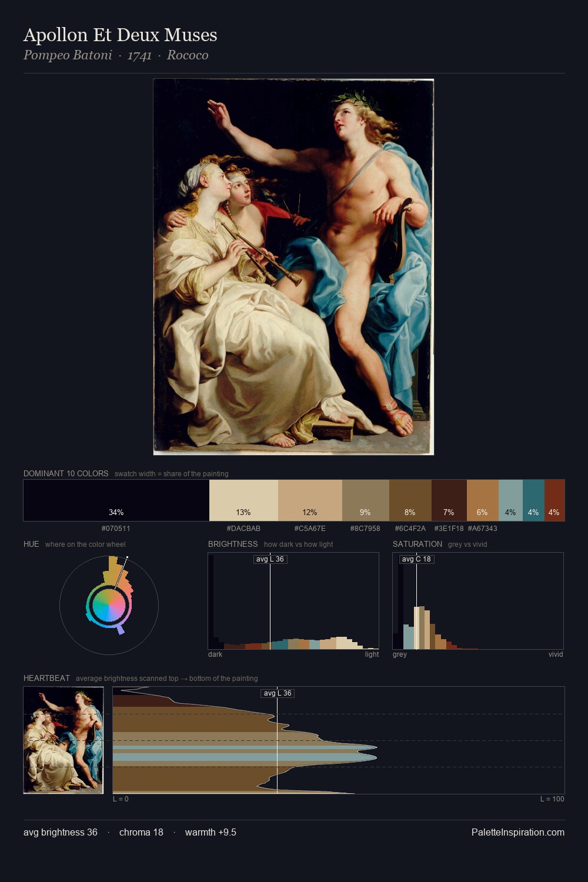Pick the teal 4% swatch
Image resolution: width=588 pixels, height=882 pixels.
click(x=533, y=500)
